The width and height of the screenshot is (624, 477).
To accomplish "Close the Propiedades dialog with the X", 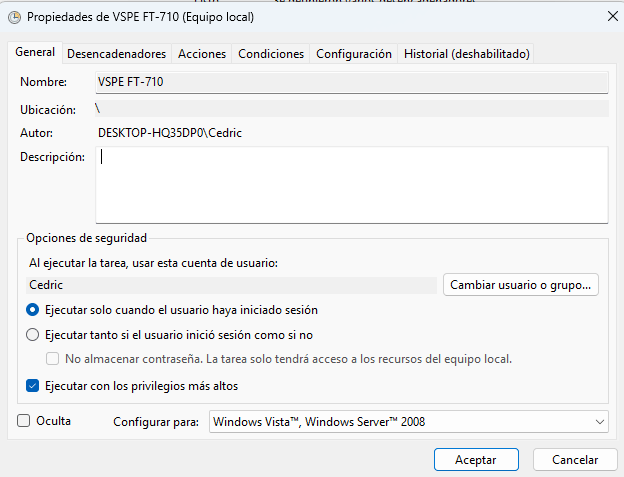I will click(612, 17).
